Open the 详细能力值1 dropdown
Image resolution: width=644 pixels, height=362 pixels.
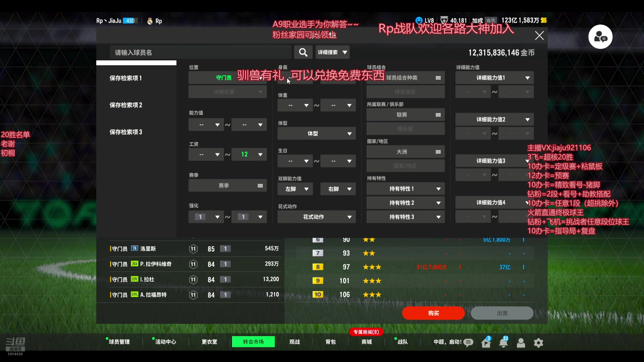[494, 78]
